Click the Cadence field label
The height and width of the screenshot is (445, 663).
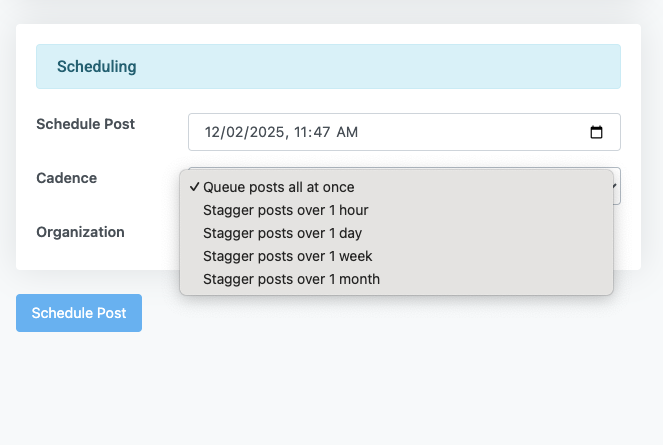[x=66, y=178]
